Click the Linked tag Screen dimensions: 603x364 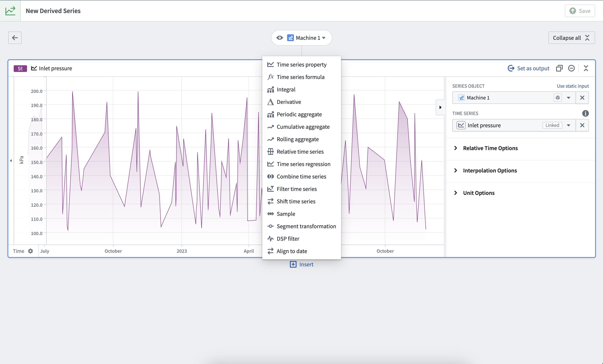552,125
